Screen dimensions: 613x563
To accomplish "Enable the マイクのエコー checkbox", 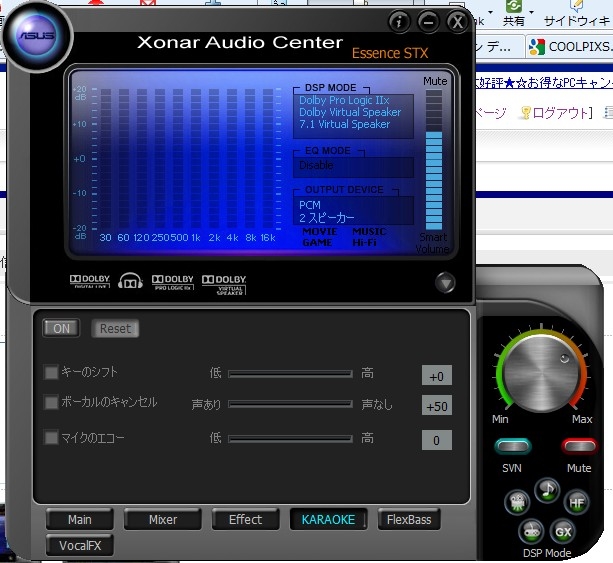I will pos(51,437).
